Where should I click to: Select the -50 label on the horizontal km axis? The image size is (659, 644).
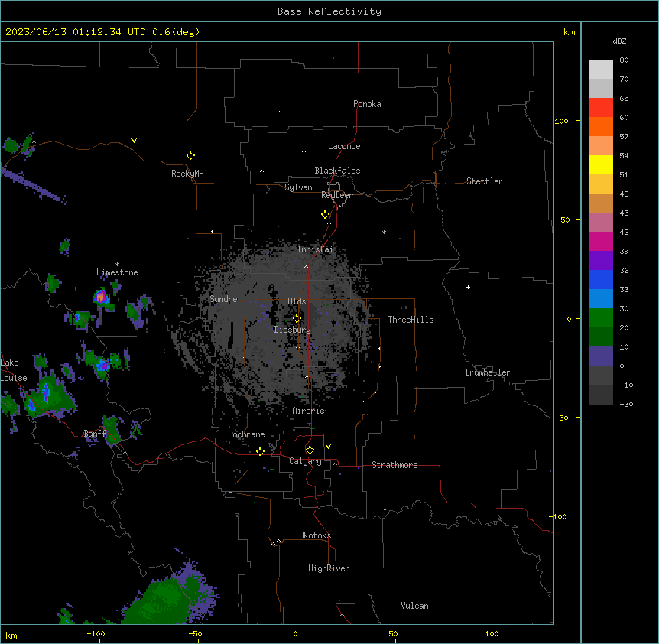(195, 634)
